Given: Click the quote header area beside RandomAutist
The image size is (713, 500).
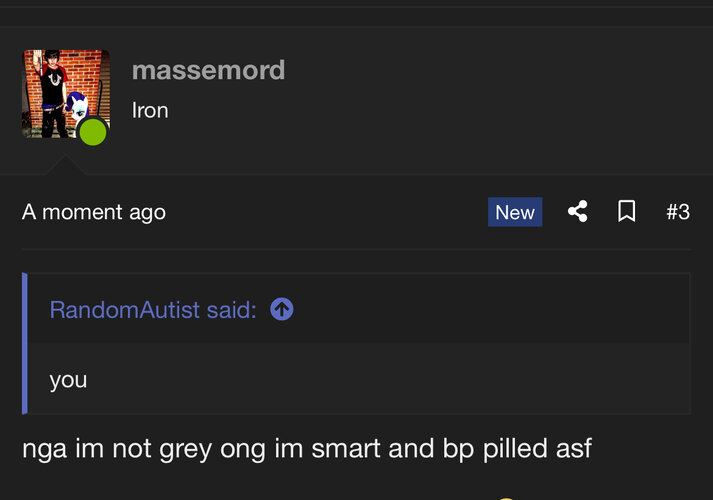Looking at the screenshot, I should point(491,309).
